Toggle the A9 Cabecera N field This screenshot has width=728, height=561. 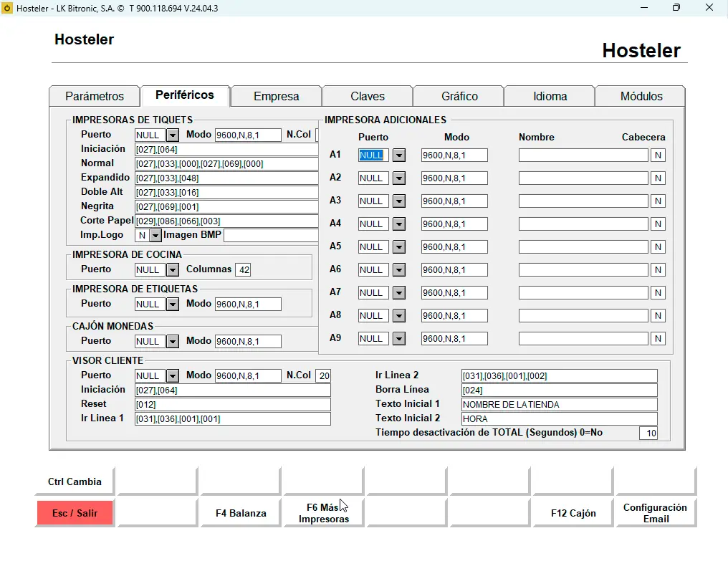tap(658, 339)
